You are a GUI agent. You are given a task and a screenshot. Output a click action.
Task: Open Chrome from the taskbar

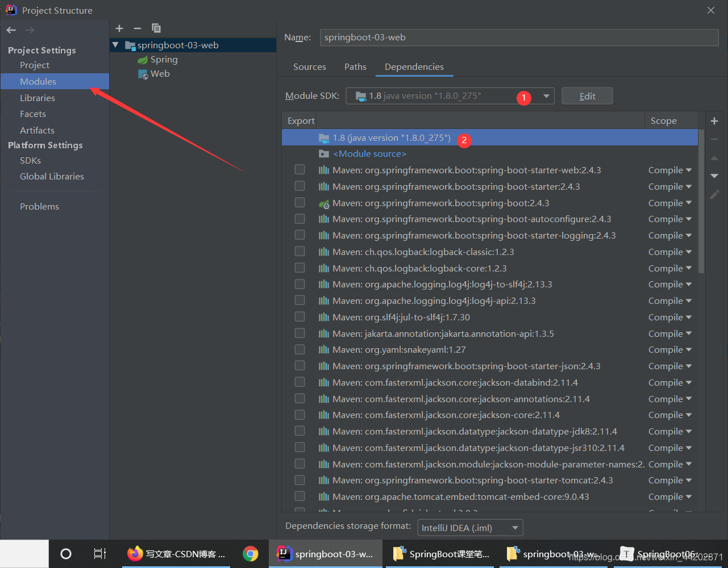[x=250, y=554]
